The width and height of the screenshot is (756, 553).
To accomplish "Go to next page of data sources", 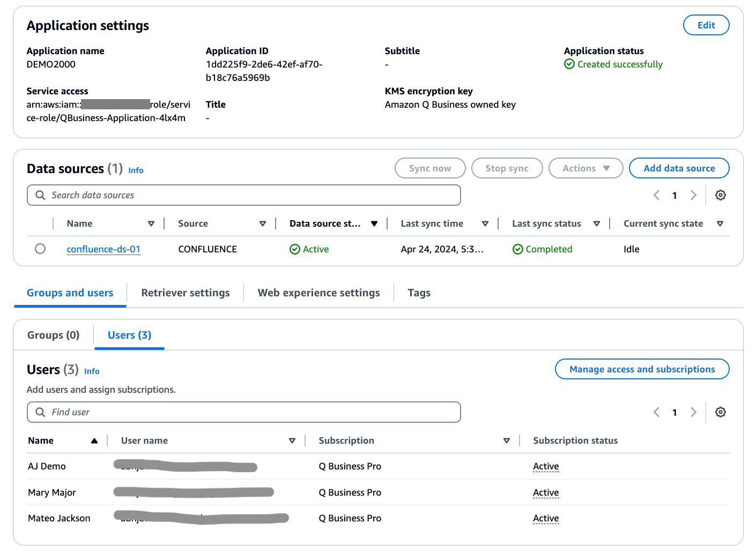I will click(x=693, y=195).
